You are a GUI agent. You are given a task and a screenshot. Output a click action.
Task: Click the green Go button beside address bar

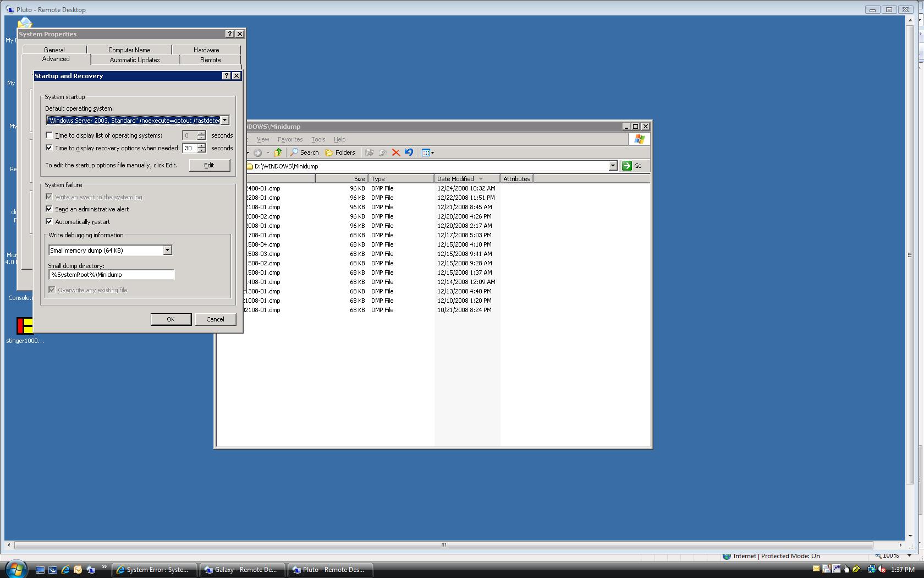pos(632,166)
